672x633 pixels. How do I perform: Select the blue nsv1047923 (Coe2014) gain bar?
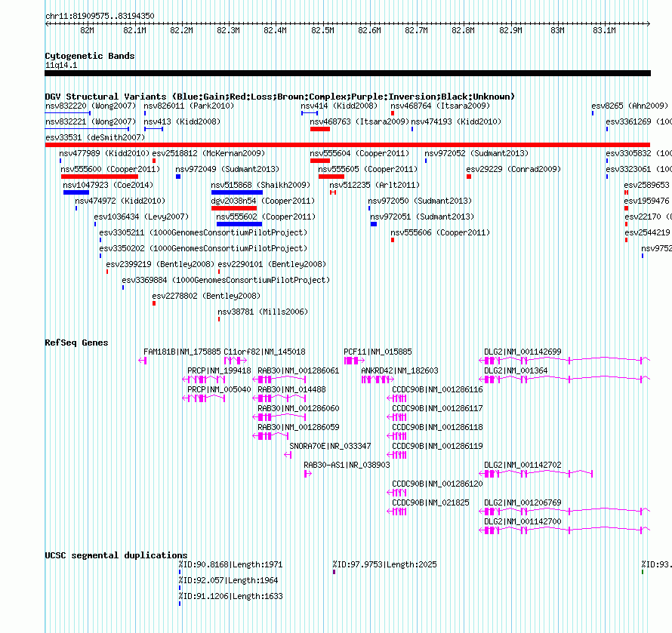(x=76, y=192)
